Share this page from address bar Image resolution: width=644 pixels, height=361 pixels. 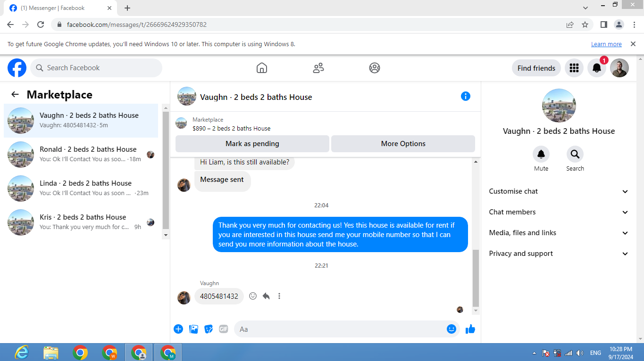pyautogui.click(x=570, y=25)
